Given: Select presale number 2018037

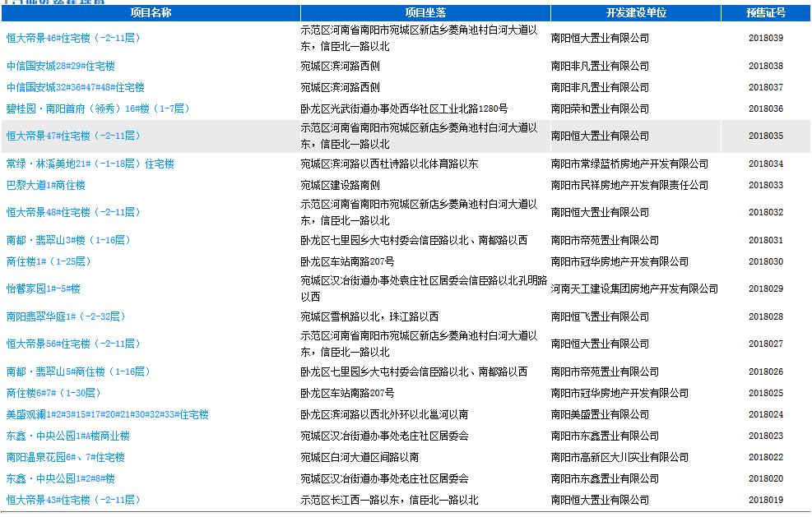Looking at the screenshot, I should click(x=766, y=87).
